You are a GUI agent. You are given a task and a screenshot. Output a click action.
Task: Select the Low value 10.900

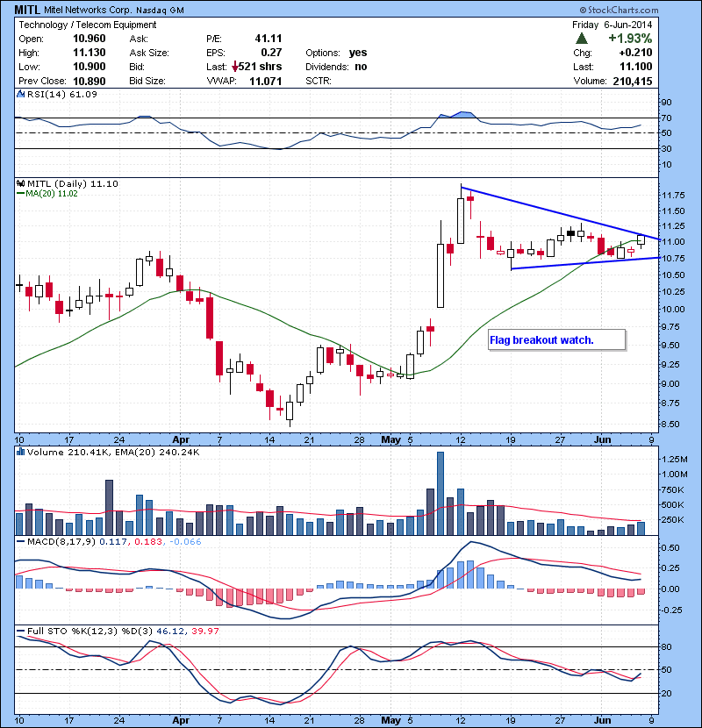coord(90,67)
